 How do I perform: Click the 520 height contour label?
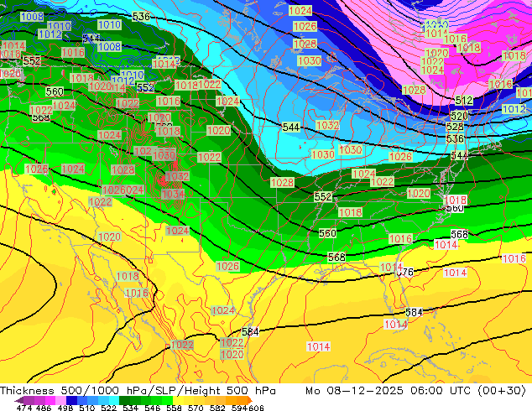459,116
